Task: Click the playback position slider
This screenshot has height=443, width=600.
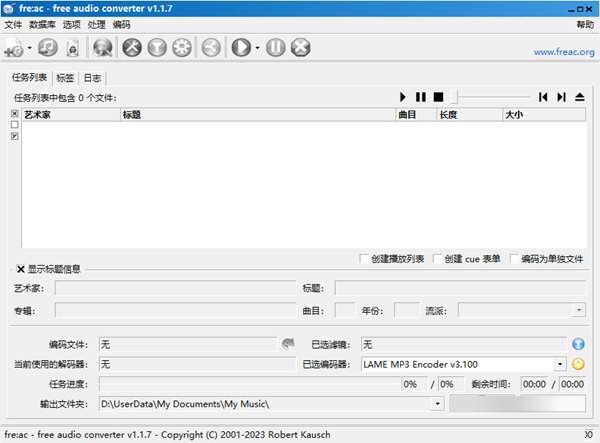Action: coord(490,97)
